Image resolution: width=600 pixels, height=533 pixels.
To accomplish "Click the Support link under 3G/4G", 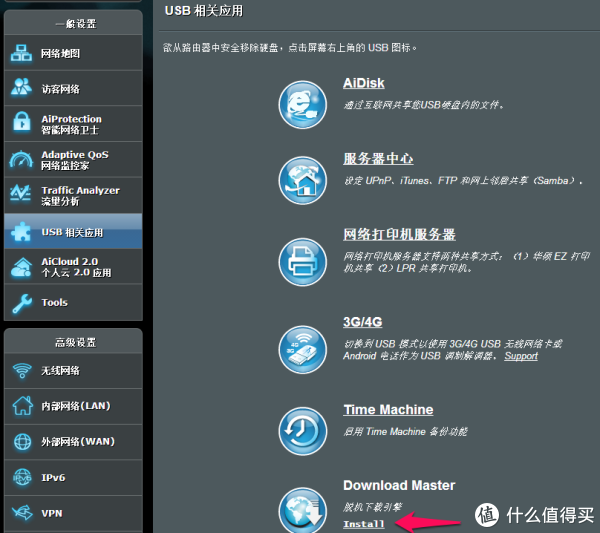I will (521, 356).
